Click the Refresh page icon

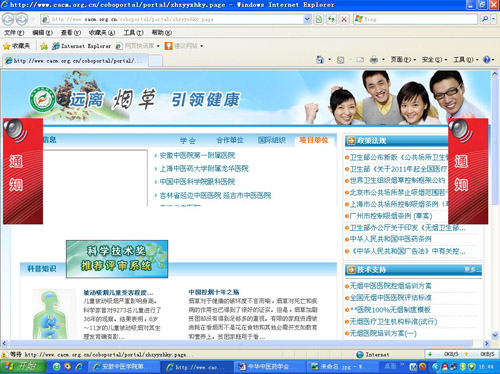[331, 19]
